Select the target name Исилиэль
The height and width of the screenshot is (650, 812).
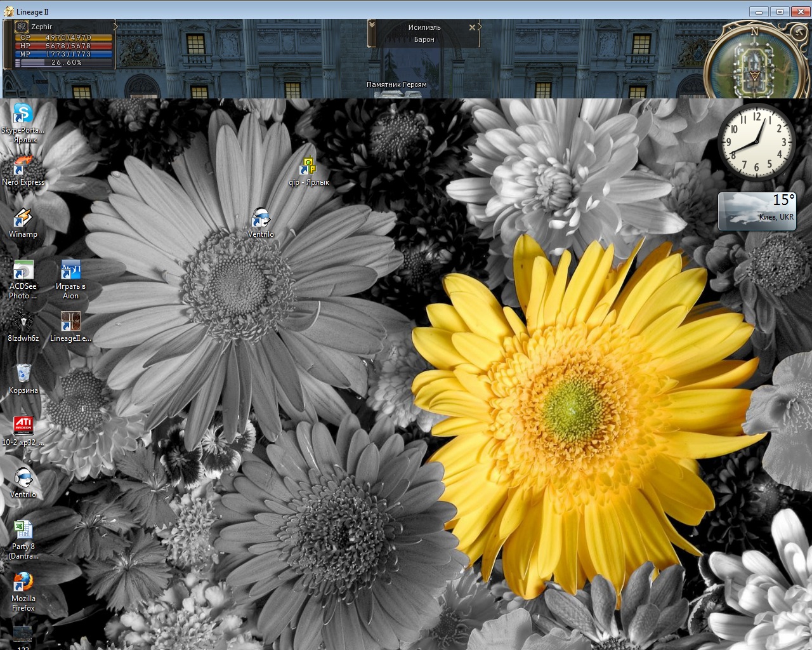click(424, 27)
